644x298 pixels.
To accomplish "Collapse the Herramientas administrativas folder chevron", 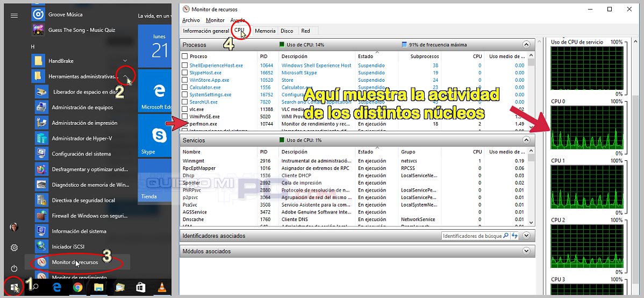I will pos(125,76).
